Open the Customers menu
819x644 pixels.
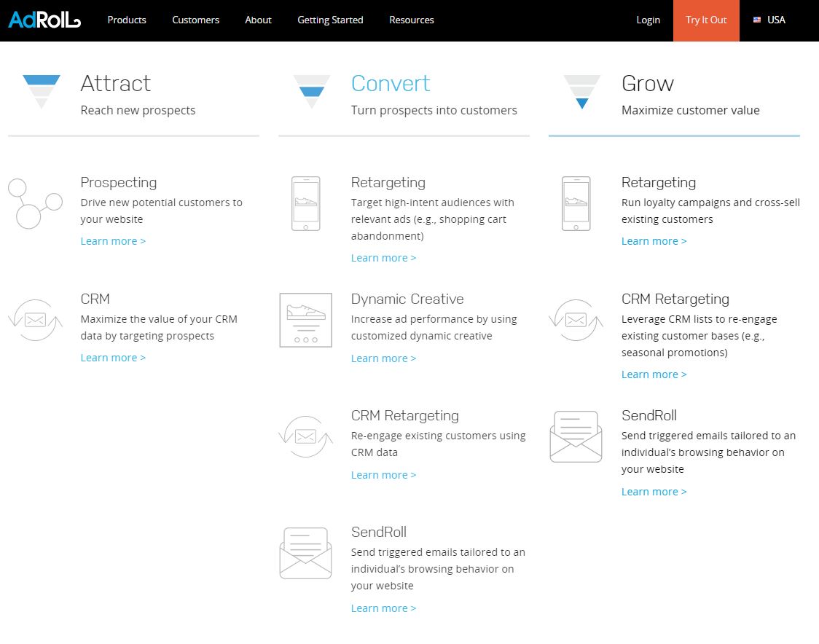pyautogui.click(x=195, y=20)
